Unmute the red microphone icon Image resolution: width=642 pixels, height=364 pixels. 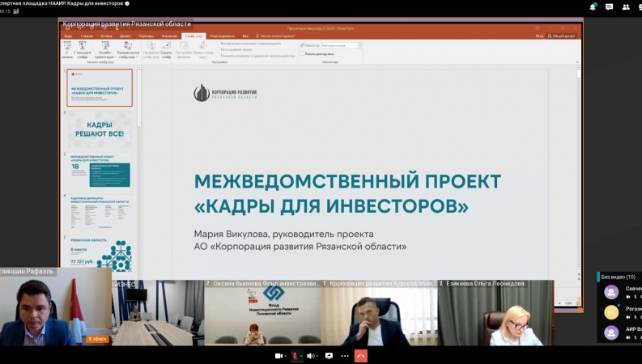click(x=295, y=356)
